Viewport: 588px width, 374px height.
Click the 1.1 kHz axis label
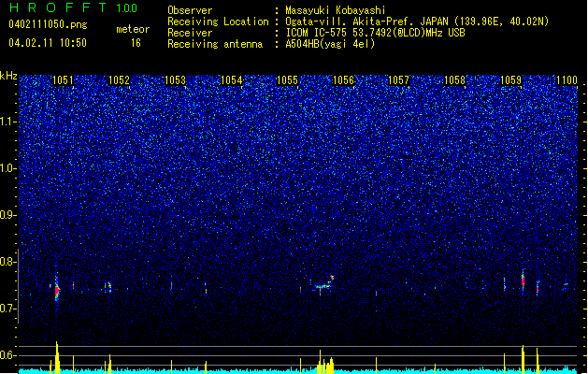(8, 122)
